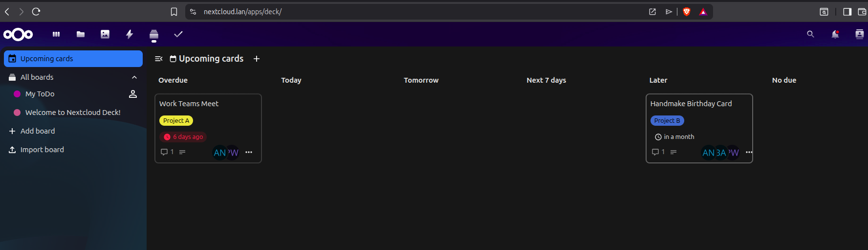868x250 pixels.
Task: Open the Nextcloud logo home link
Action: click(18, 34)
